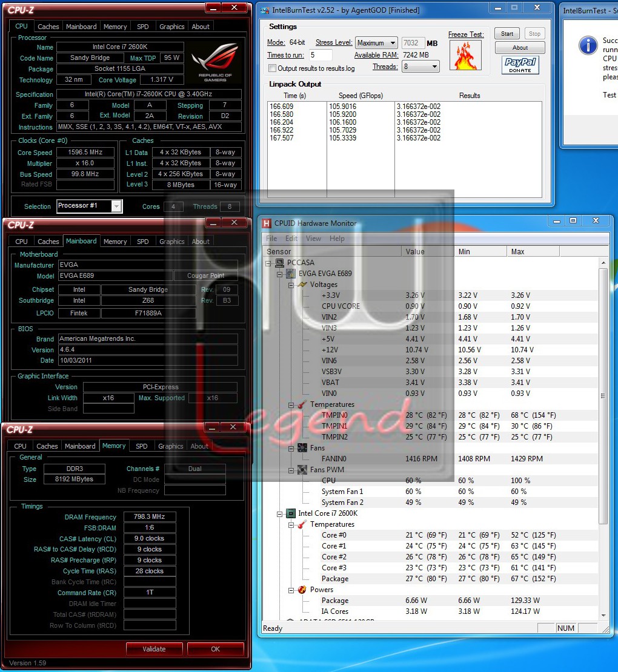Select the PCCASA computer icon
Viewport: 618px width, 672px height.
click(x=280, y=263)
